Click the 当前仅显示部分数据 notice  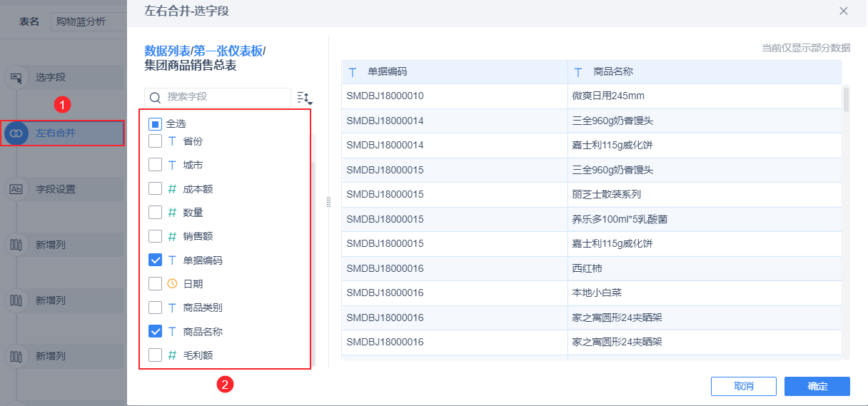tap(806, 48)
